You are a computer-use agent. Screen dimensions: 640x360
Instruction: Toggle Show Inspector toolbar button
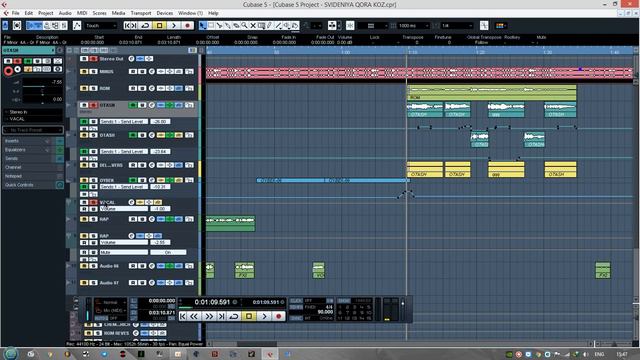(31, 25)
